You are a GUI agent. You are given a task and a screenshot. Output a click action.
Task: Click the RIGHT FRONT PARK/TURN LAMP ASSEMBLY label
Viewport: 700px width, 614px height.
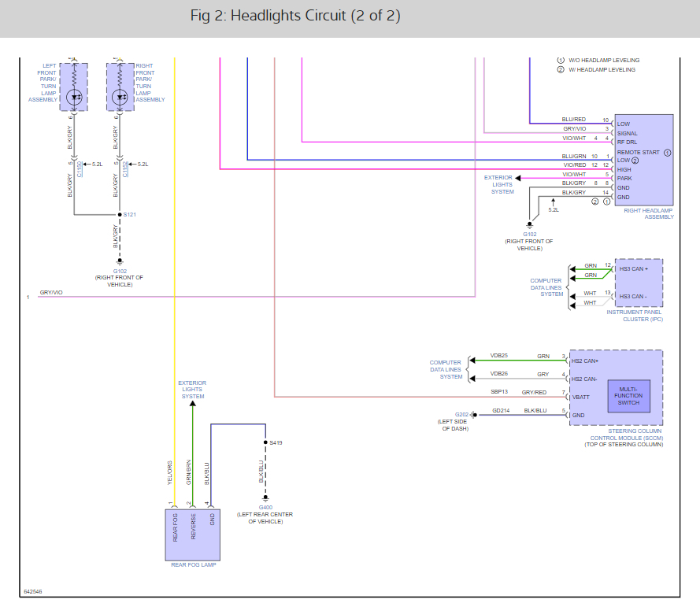pyautogui.click(x=150, y=83)
